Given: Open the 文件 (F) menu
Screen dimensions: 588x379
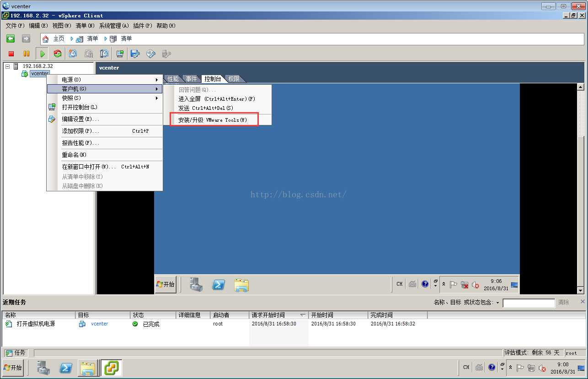Looking at the screenshot, I should coord(15,26).
